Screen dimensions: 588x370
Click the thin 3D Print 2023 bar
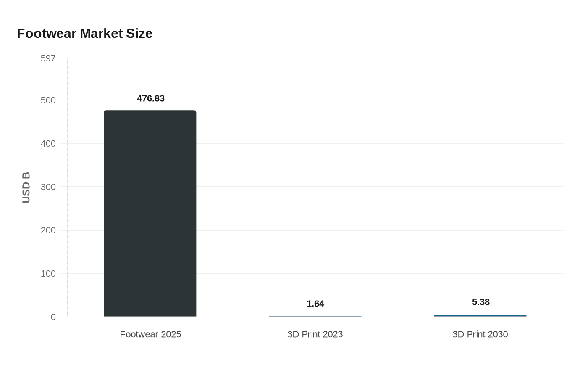click(315, 316)
